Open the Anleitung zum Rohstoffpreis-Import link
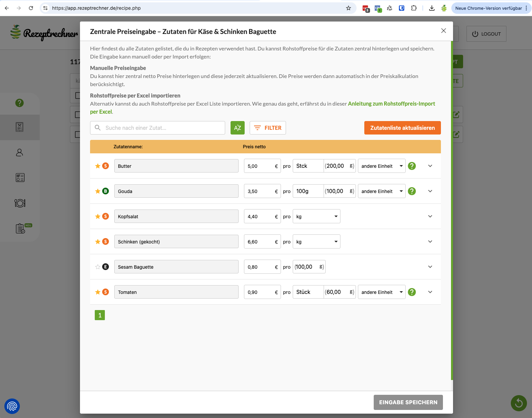This screenshot has width=532, height=418. tap(391, 104)
